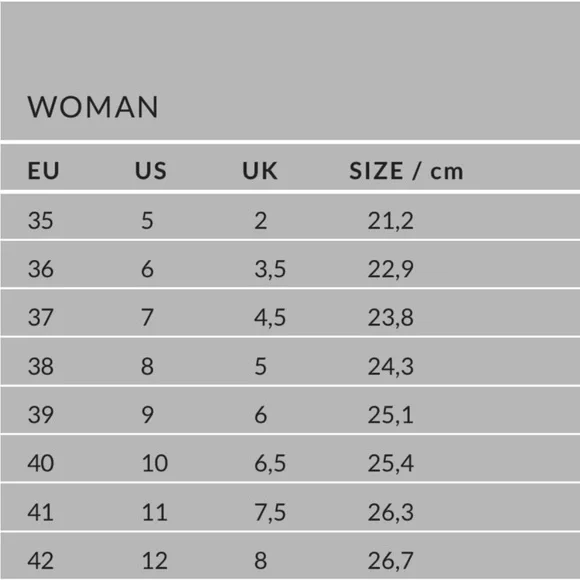Select US size 11 cell
Viewport: 580px width, 580px height.
[x=155, y=512]
